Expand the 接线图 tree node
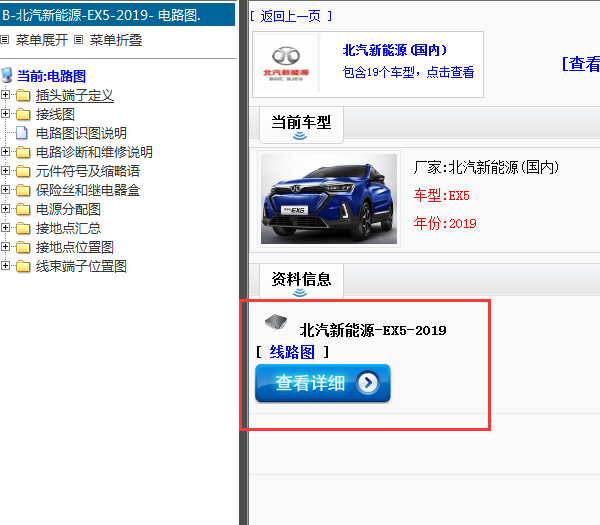 pyautogui.click(x=5, y=114)
